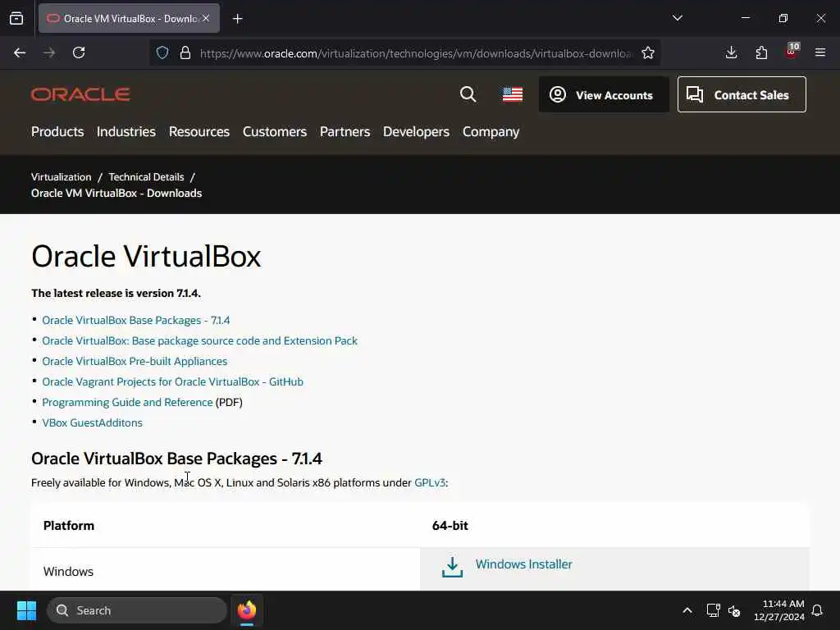Open the Products menu

(57, 132)
